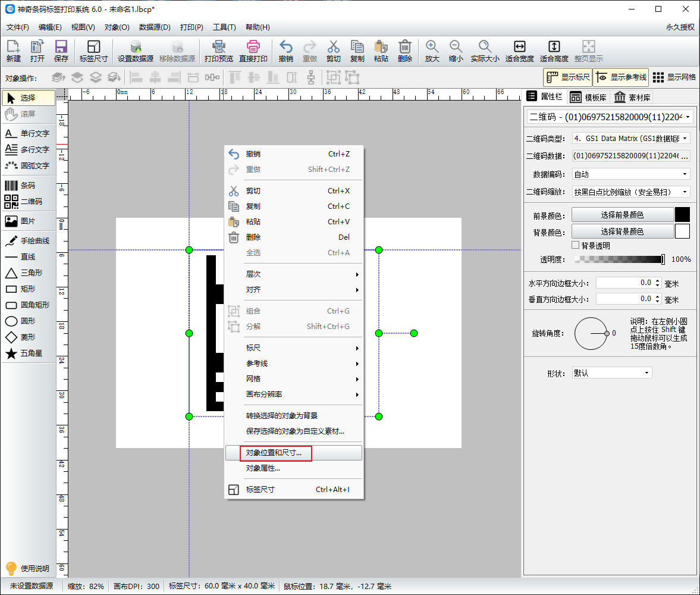Viewport: 700px width, 595px height.
Task: Open the 二维码类型 dropdown
Action: [x=630, y=138]
